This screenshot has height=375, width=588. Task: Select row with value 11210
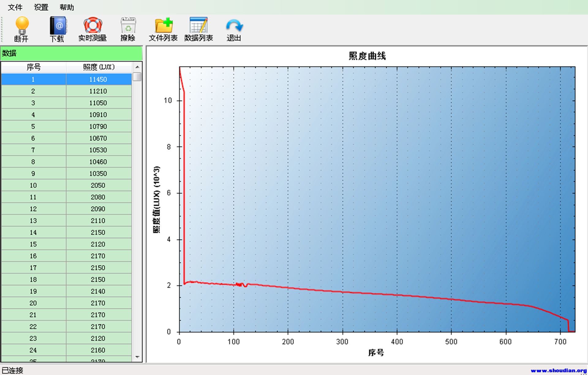pyautogui.click(x=66, y=91)
